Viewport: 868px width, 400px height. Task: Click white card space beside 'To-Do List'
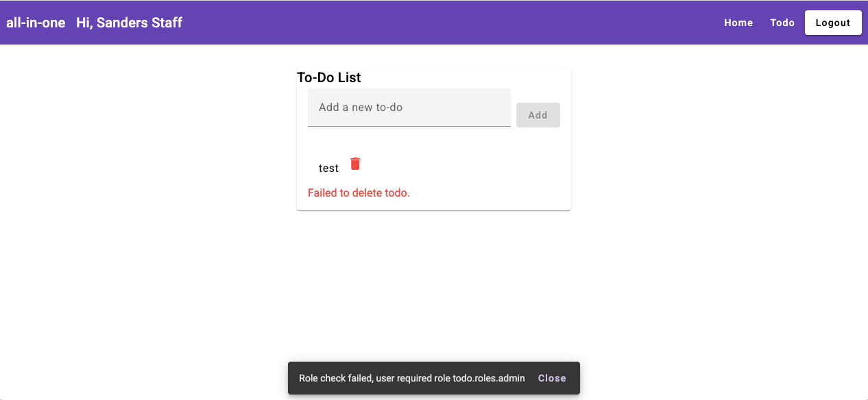pos(466,77)
